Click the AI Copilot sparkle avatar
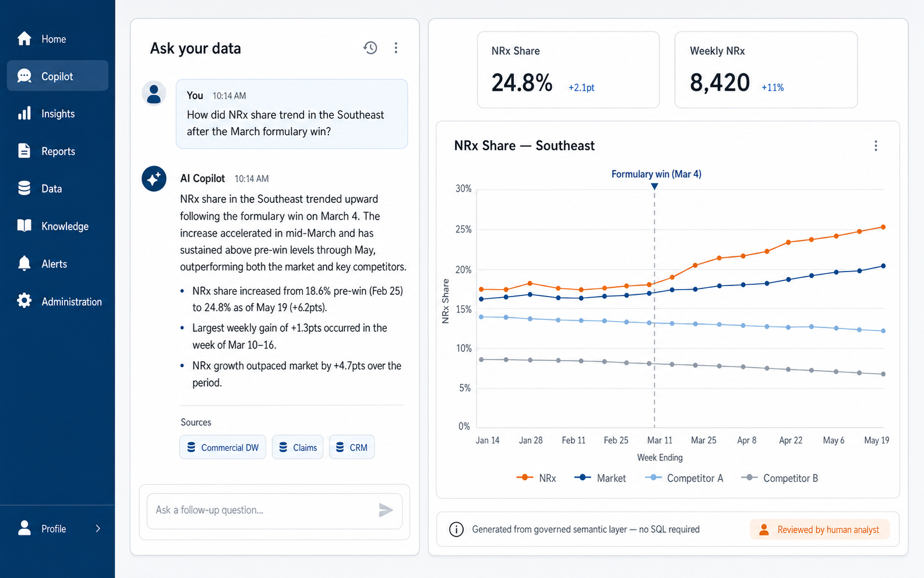Viewport: 924px width, 578px height. 154,179
